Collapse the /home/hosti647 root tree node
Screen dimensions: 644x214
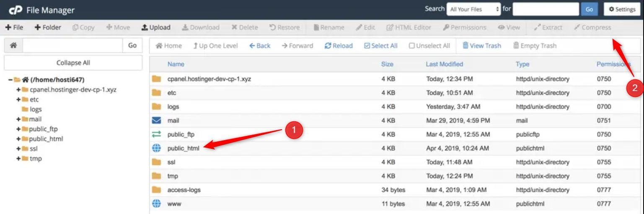pos(10,79)
